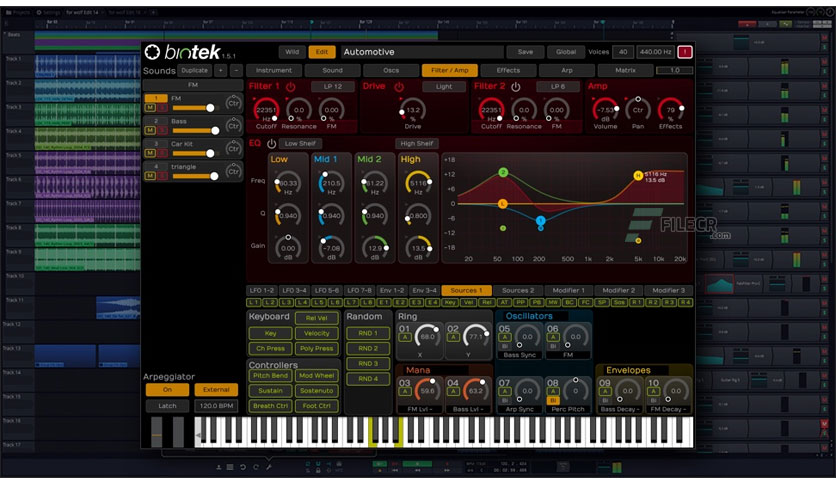The height and width of the screenshot is (484, 836).
Task: Open the Drive type dropdown Light
Action: 444,86
